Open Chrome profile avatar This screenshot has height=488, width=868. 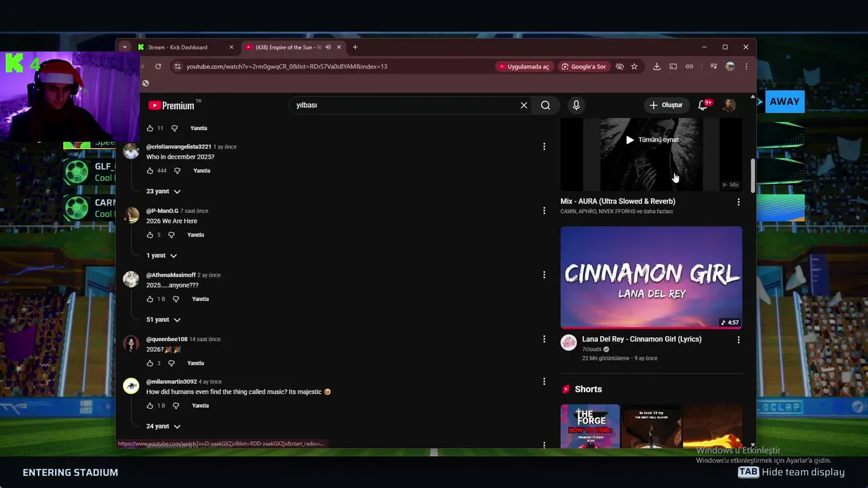coord(730,66)
